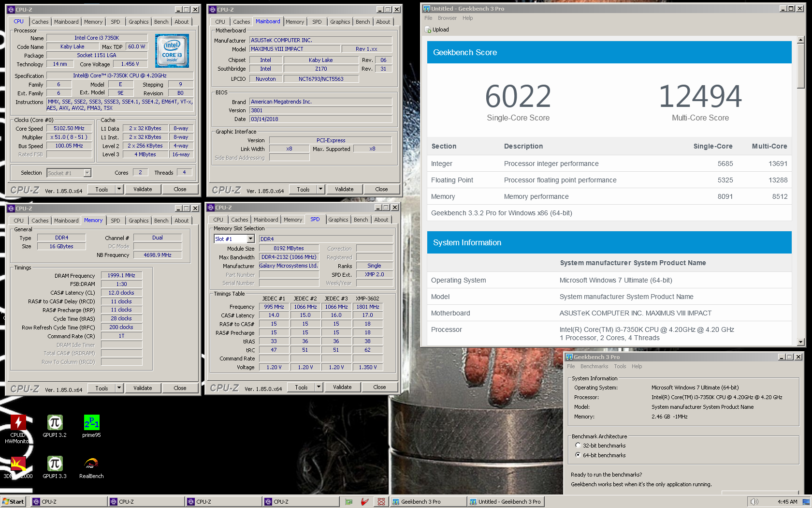The height and width of the screenshot is (508, 812).
Task: Launch the RealBench desktop shortcut
Action: 91,467
